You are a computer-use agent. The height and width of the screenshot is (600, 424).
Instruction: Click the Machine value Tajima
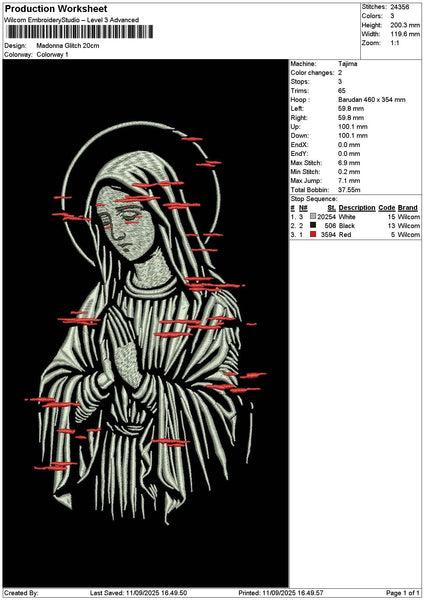(x=347, y=64)
